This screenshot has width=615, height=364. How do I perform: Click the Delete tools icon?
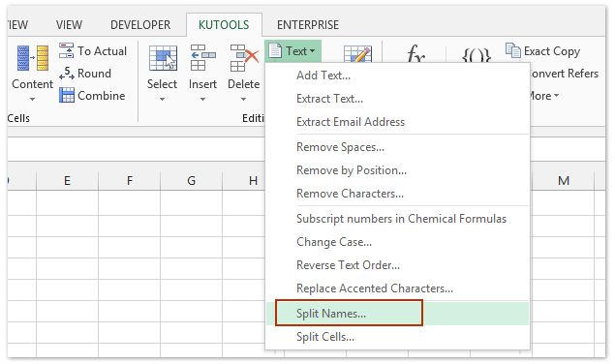tap(244, 58)
